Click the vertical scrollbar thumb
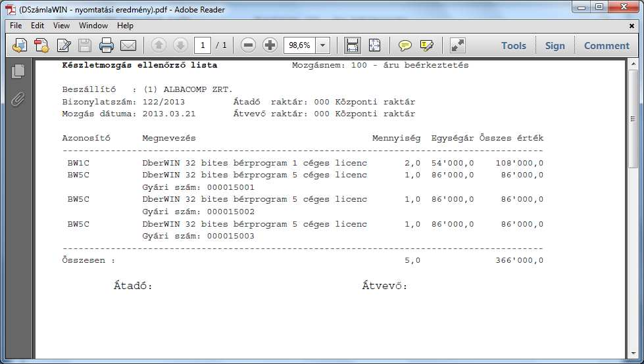644x364 pixels. click(633, 119)
